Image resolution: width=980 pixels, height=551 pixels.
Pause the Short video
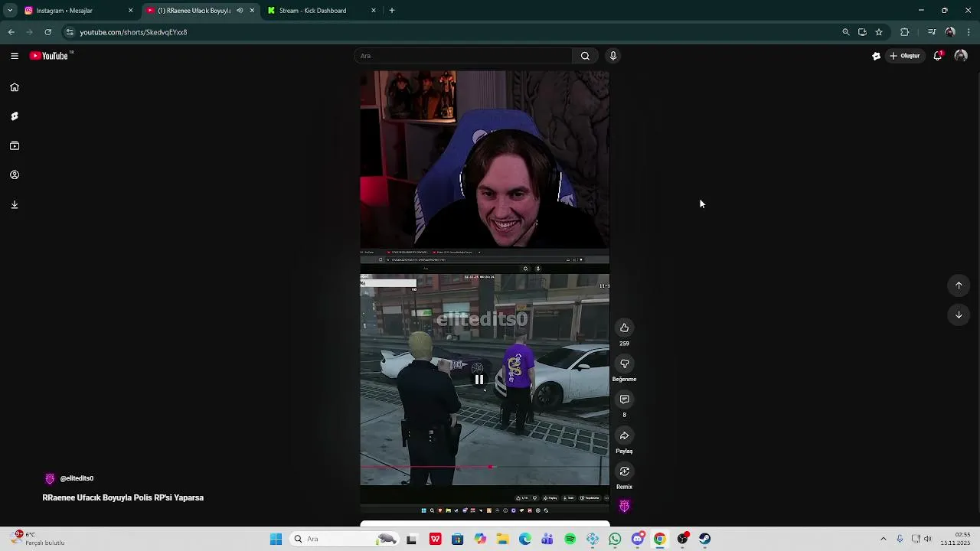(x=479, y=380)
